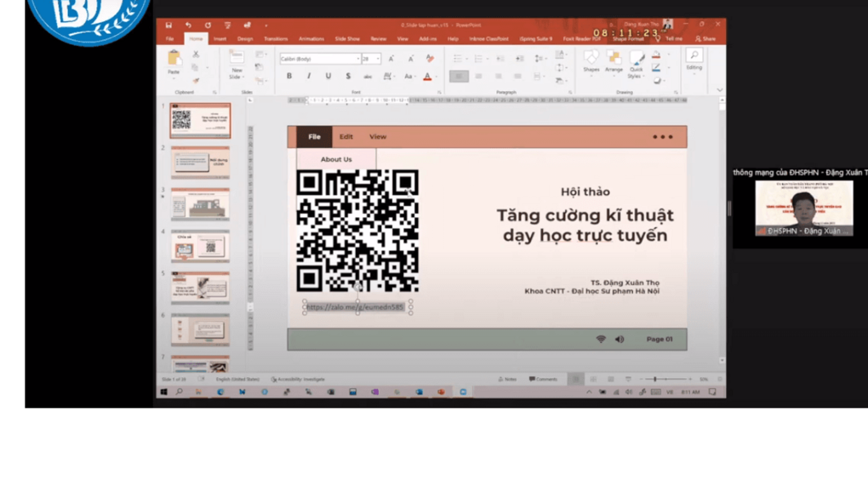
Task: Cut selection with the scissors icon
Action: click(196, 54)
